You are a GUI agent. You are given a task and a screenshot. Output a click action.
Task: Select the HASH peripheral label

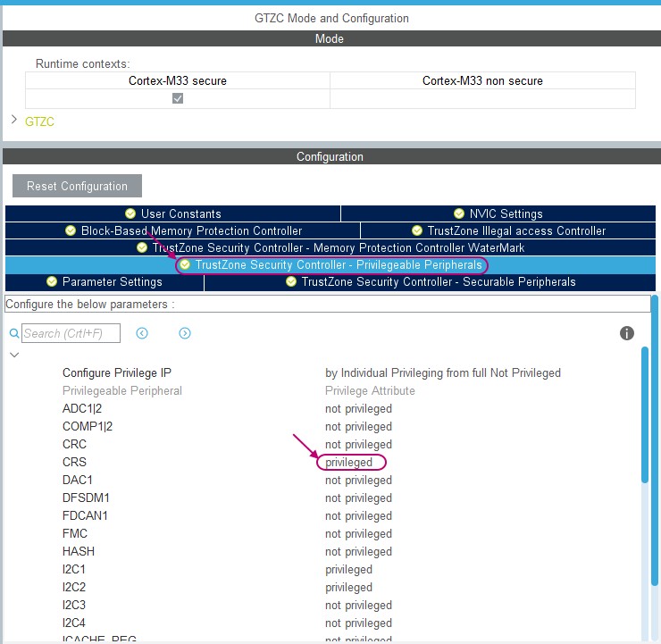[79, 552]
